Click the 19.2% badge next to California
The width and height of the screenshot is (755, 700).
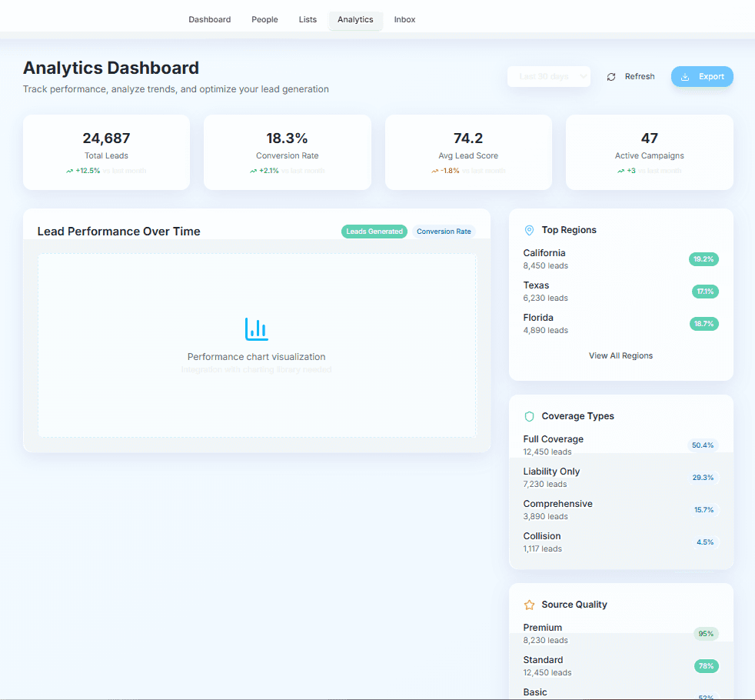tap(703, 259)
